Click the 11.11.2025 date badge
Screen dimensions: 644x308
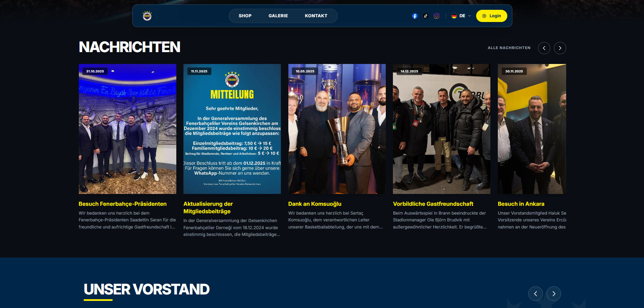[199, 71]
